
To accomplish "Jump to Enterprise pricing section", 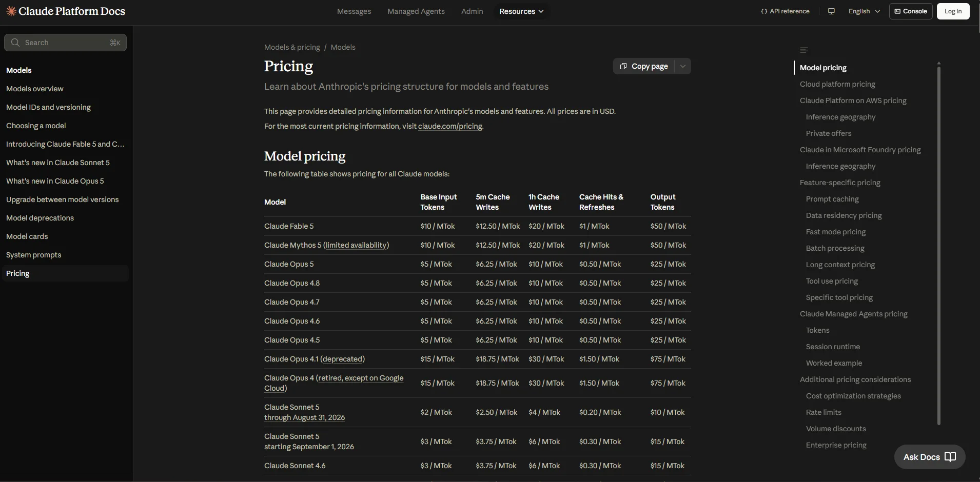I will point(836,445).
